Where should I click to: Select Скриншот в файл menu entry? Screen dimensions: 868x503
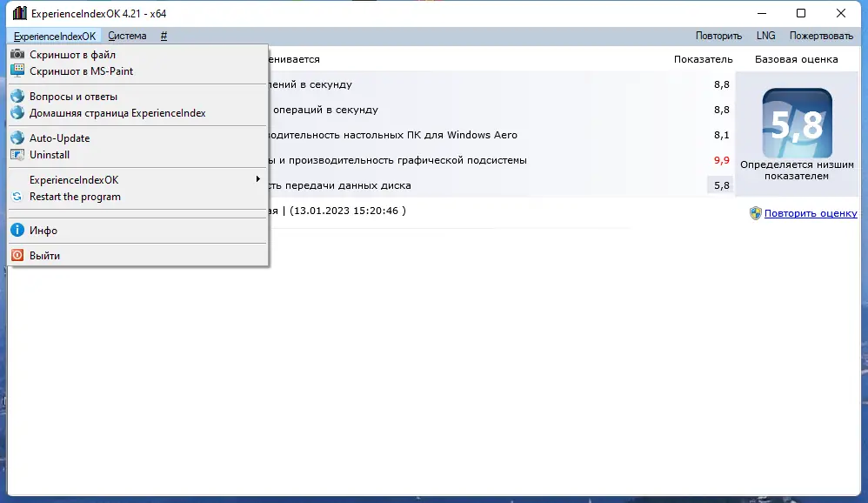coord(137,54)
